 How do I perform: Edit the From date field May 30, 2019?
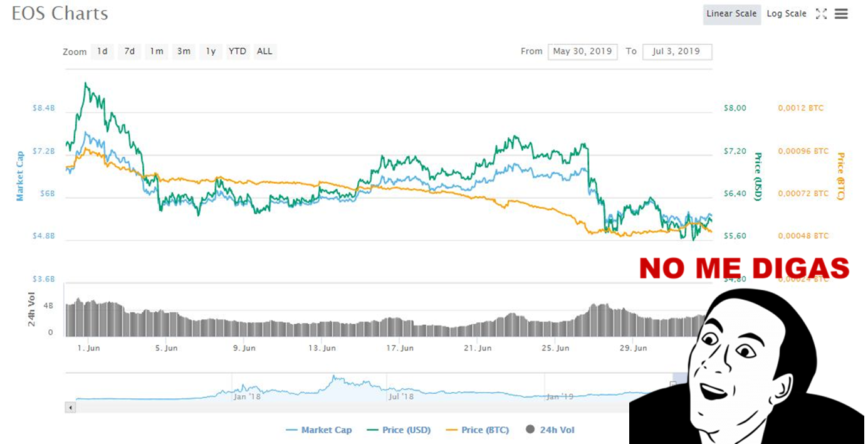click(x=583, y=51)
